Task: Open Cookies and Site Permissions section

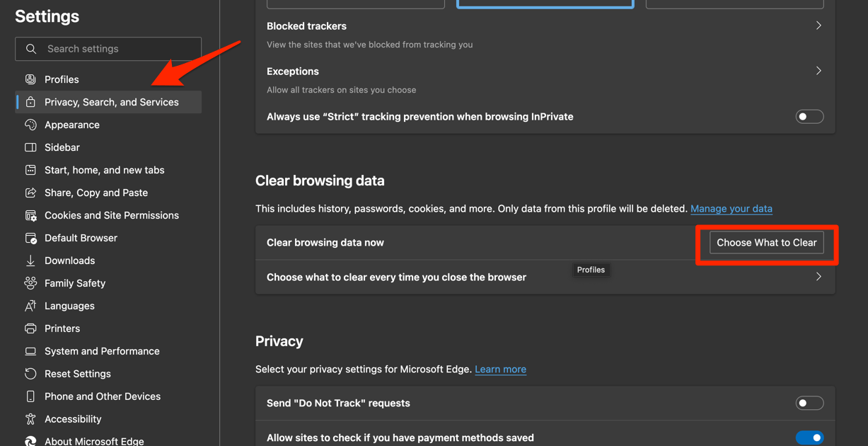Action: tap(108, 215)
